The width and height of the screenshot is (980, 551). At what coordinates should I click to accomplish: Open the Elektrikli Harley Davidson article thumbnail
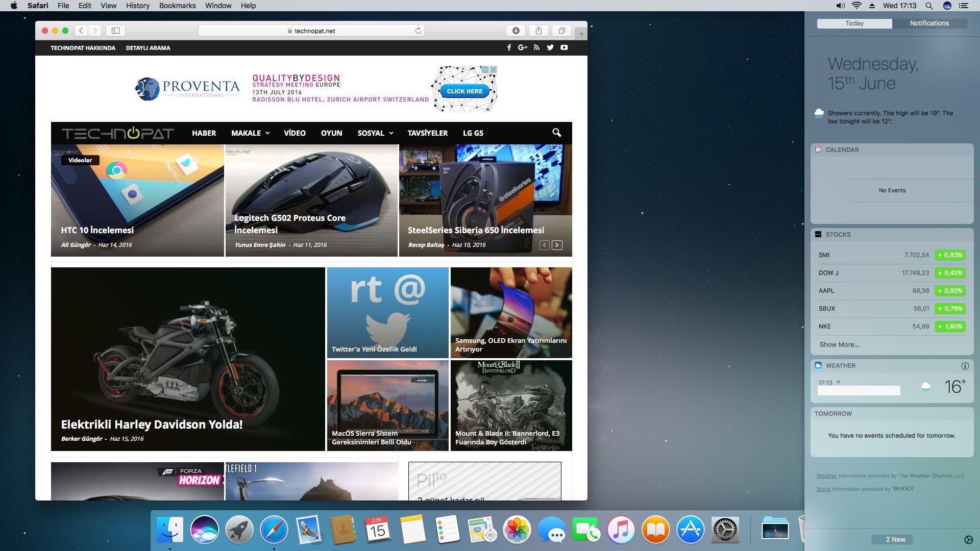click(188, 352)
